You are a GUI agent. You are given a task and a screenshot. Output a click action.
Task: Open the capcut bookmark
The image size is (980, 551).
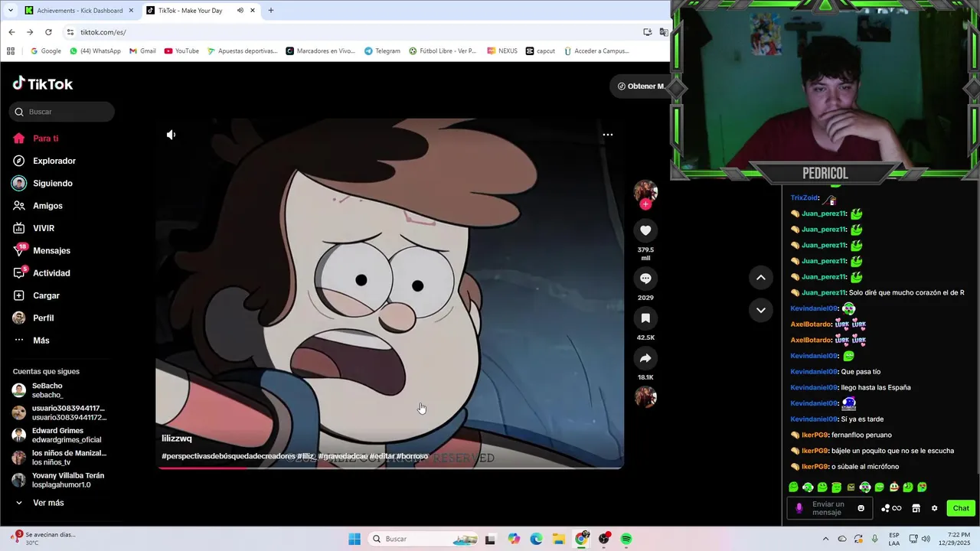tap(541, 51)
